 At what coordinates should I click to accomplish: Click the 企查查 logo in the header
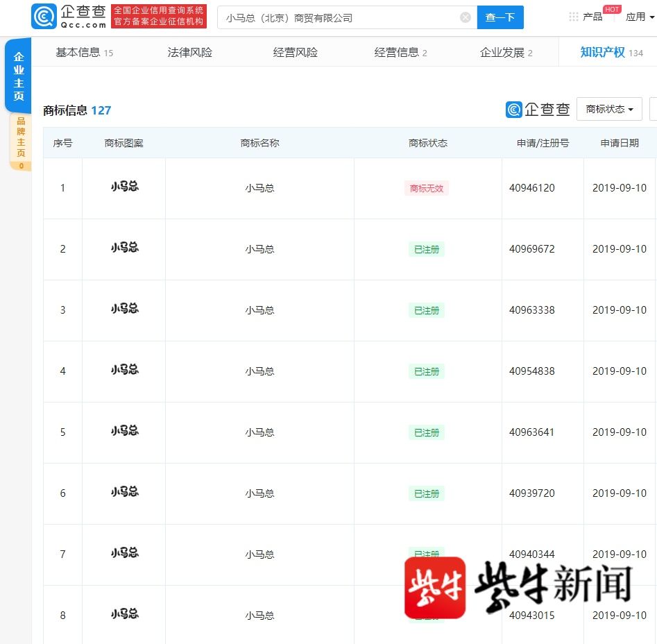[x=67, y=17]
